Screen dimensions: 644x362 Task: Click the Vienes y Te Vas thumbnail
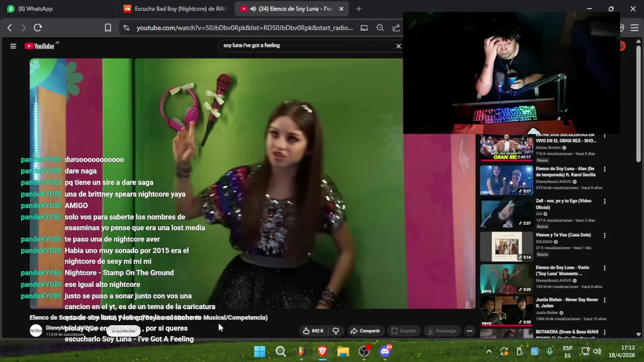pyautogui.click(x=506, y=246)
